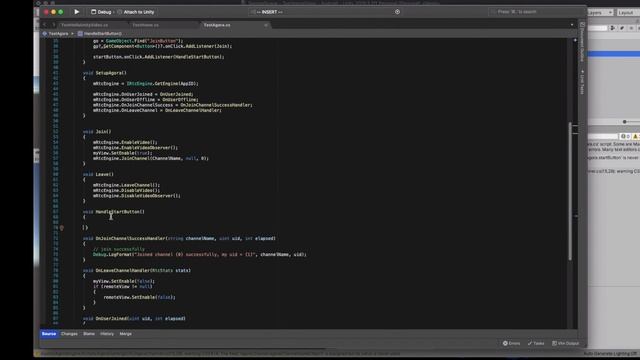Image resolution: width=640 pixels, height=360 pixels.
Task: Click the void Join() method declaration
Action: pyautogui.click(x=97, y=131)
